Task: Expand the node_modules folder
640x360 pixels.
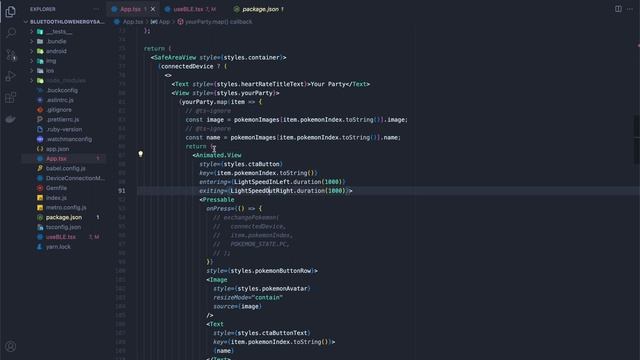Action: [x=65, y=80]
